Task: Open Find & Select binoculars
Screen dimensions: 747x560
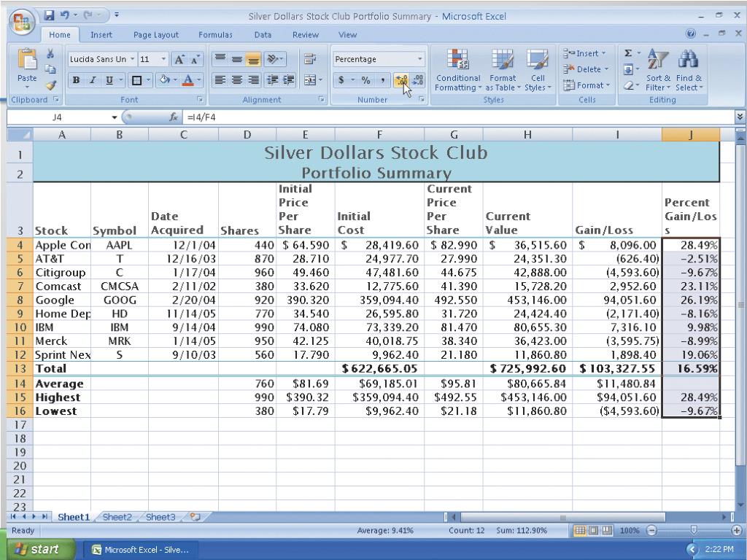Action: pyautogui.click(x=689, y=69)
